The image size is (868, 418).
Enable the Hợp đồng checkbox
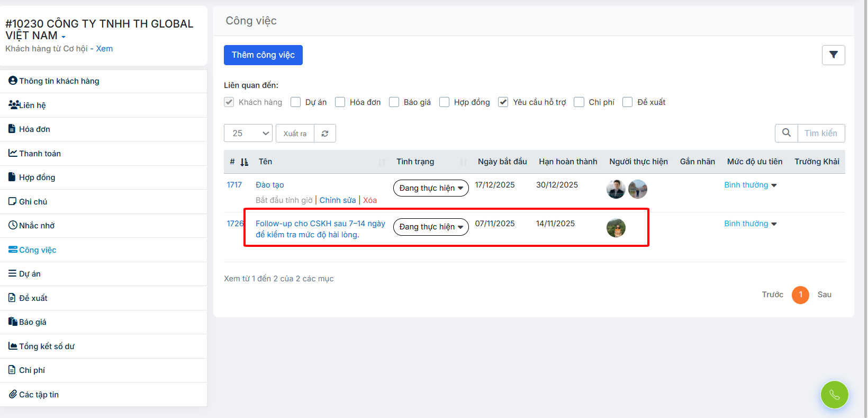[445, 102]
